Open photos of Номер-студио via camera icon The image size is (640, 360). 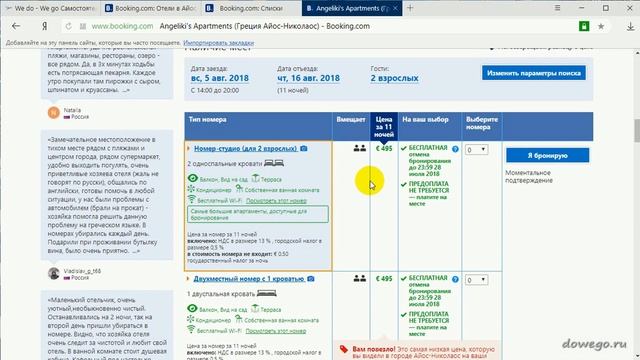[304, 149]
